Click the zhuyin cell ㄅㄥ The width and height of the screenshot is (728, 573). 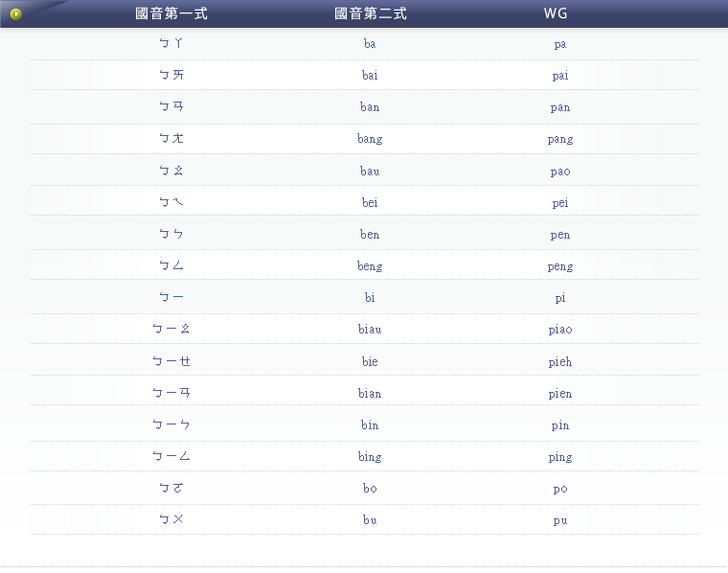(171, 265)
